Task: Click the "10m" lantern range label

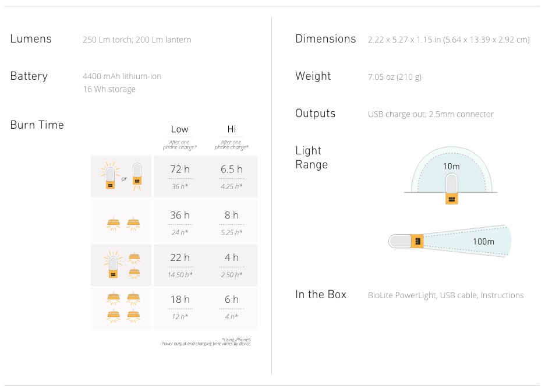Action: (451, 167)
